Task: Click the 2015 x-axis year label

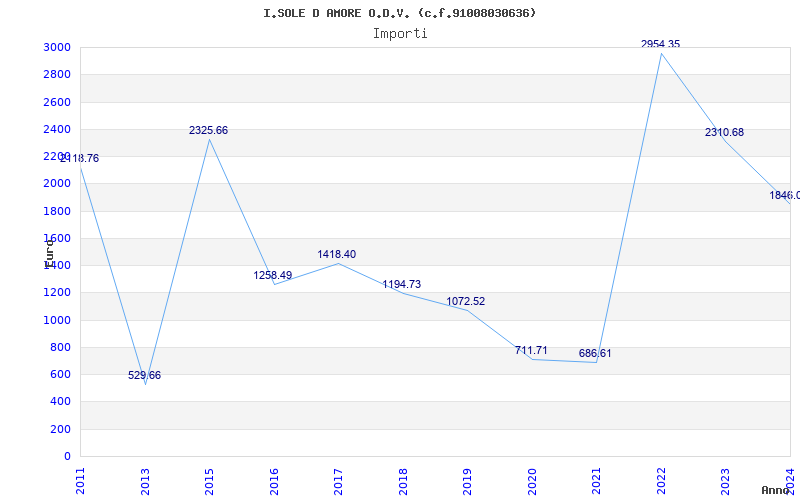Action: [x=209, y=481]
